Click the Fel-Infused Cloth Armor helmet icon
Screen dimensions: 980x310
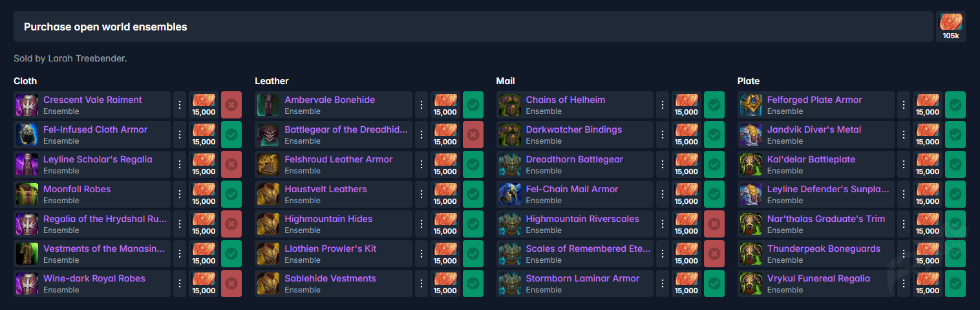coord(27,135)
